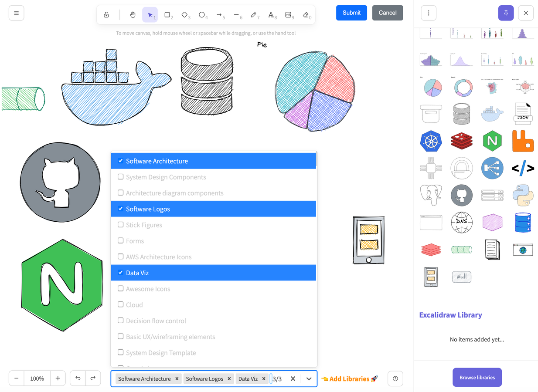Add the blue database cylinder library item

pos(523,222)
